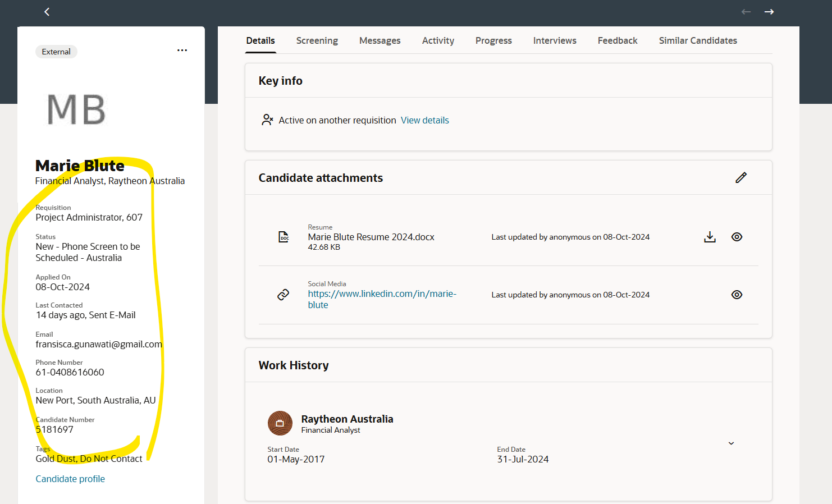Click the email fransisca.gunawati@gmail.com
Viewport: 832px width, 504px height.
tap(99, 344)
